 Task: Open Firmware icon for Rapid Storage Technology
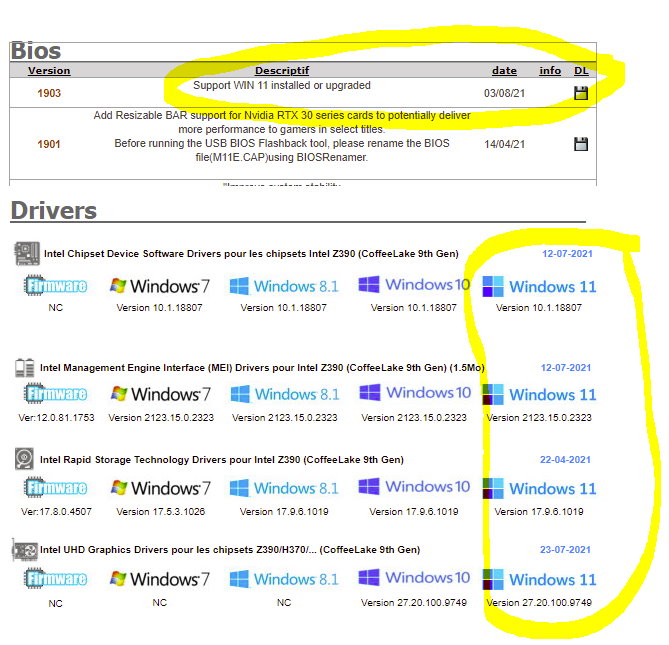[55, 488]
